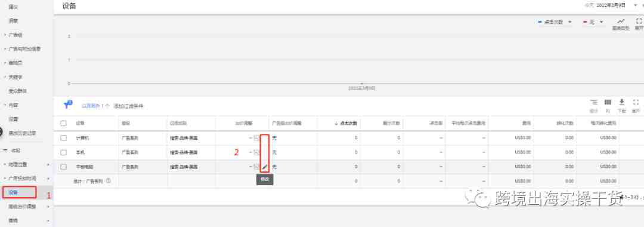Open the filter funnel icon
Viewport: 644px width, 227px height.
coord(68,105)
